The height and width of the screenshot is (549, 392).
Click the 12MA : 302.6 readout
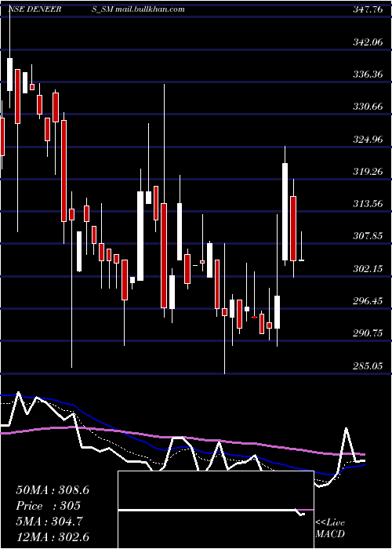pyautogui.click(x=53, y=536)
